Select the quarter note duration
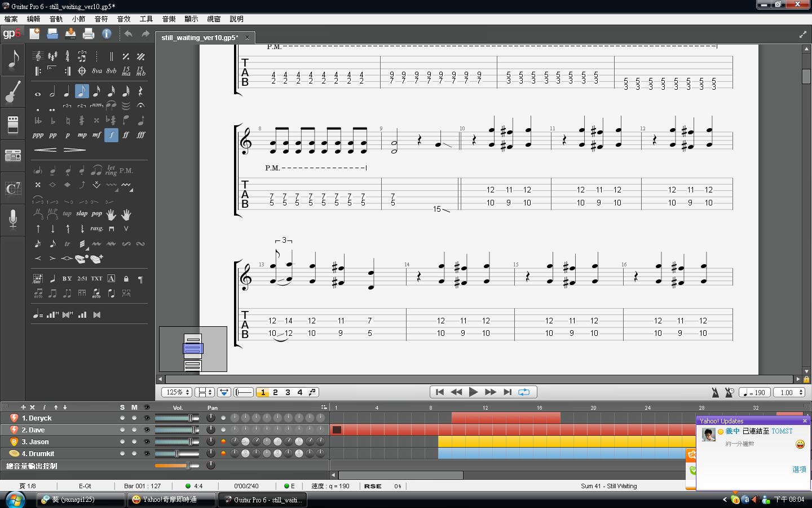Image resolution: width=812 pixels, height=508 pixels. [x=67, y=91]
